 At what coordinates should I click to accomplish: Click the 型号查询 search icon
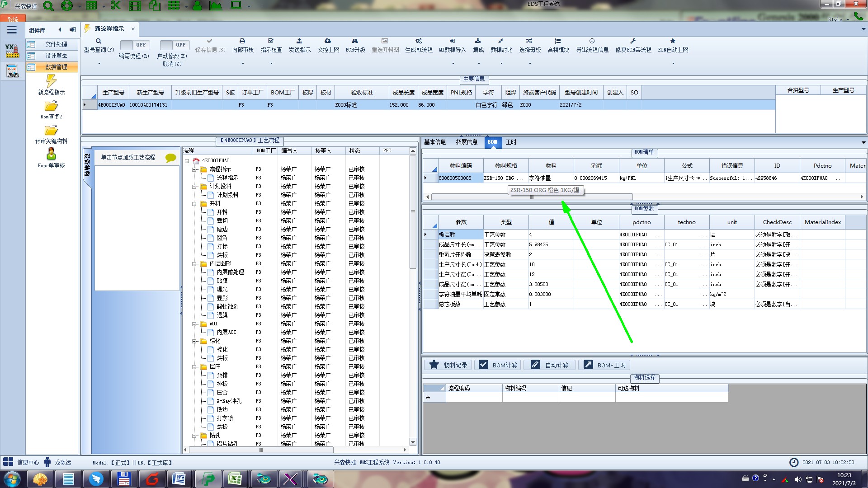click(99, 41)
